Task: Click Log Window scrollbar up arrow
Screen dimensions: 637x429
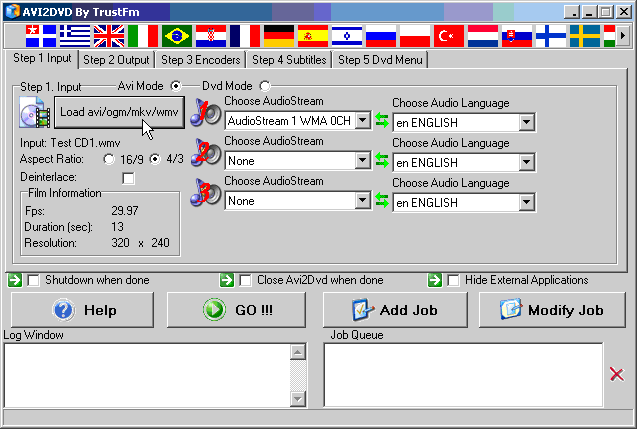Action: click(298, 352)
